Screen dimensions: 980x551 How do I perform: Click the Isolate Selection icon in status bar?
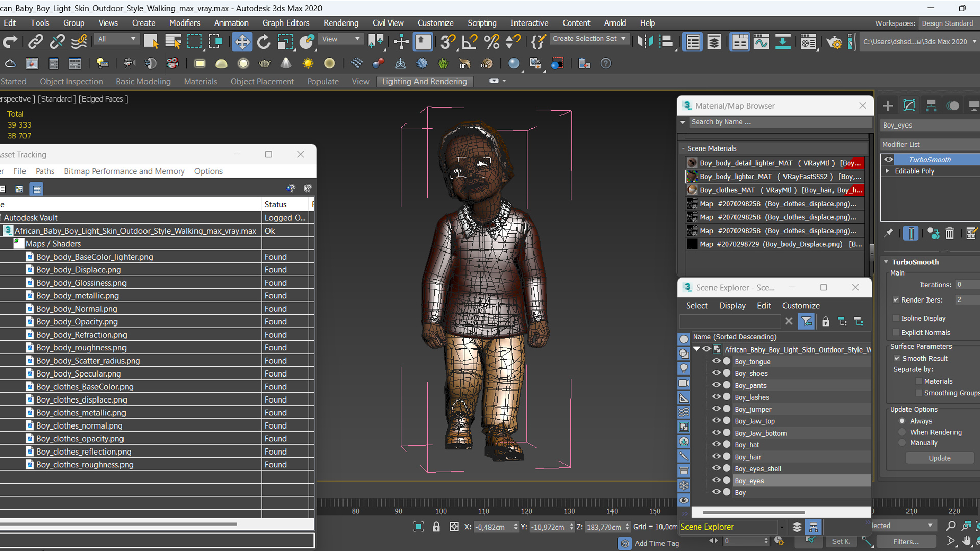418,527
